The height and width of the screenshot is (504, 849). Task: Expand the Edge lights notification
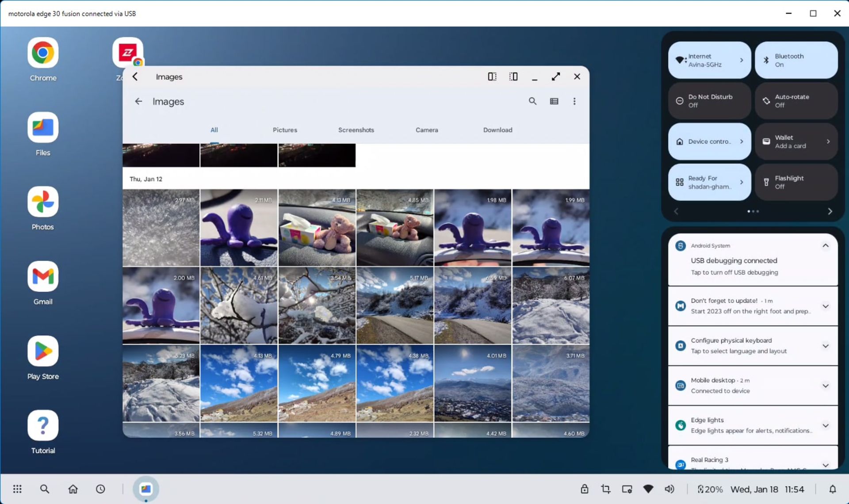tap(825, 426)
